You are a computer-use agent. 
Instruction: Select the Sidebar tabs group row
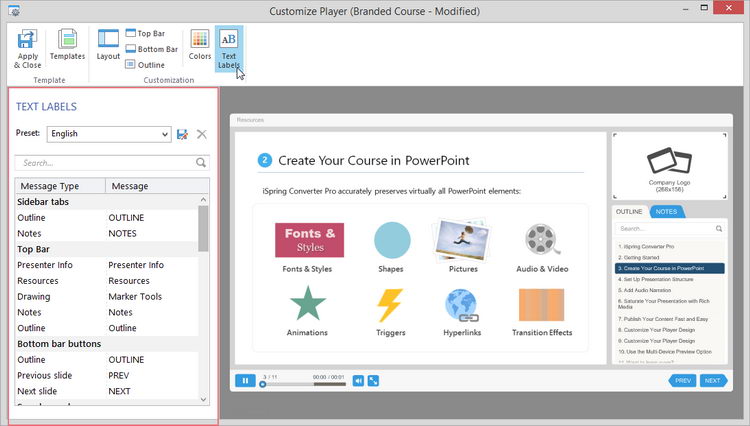point(107,202)
